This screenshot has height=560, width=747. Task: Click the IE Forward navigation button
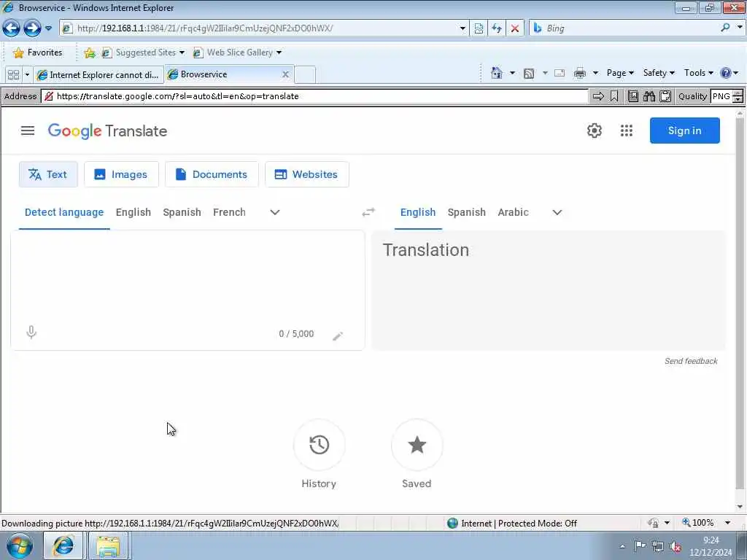(32, 28)
